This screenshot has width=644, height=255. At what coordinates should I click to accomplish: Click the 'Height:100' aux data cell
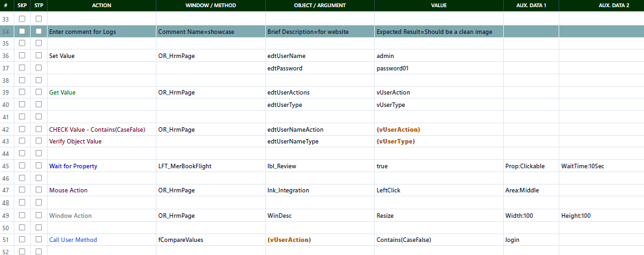click(601, 215)
